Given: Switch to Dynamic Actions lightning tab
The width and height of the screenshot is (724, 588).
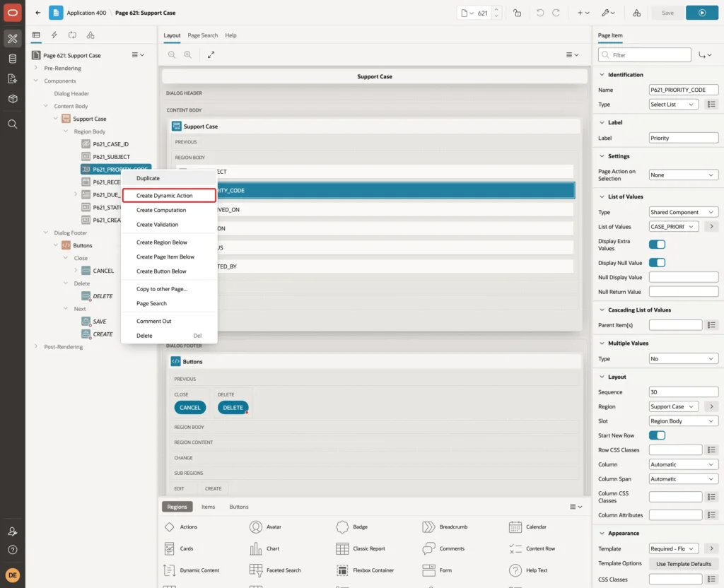Looking at the screenshot, I should pyautogui.click(x=54, y=35).
